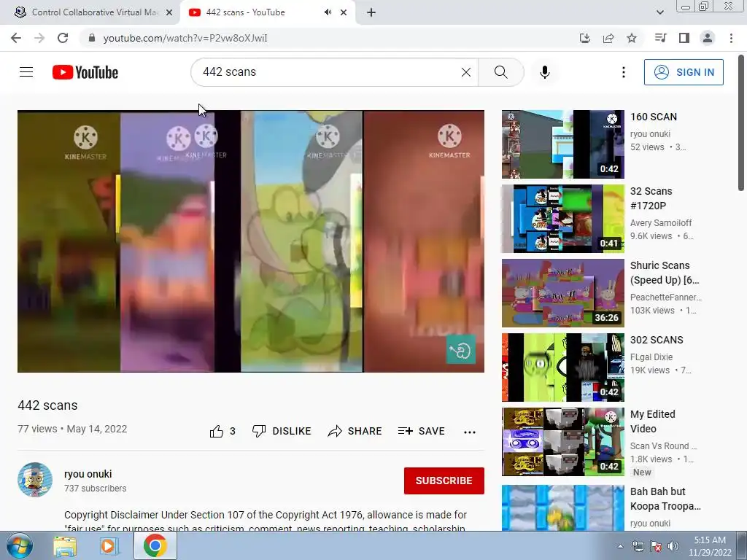Submit search with magnifier button
Screen dimensions: 747x560
point(500,72)
